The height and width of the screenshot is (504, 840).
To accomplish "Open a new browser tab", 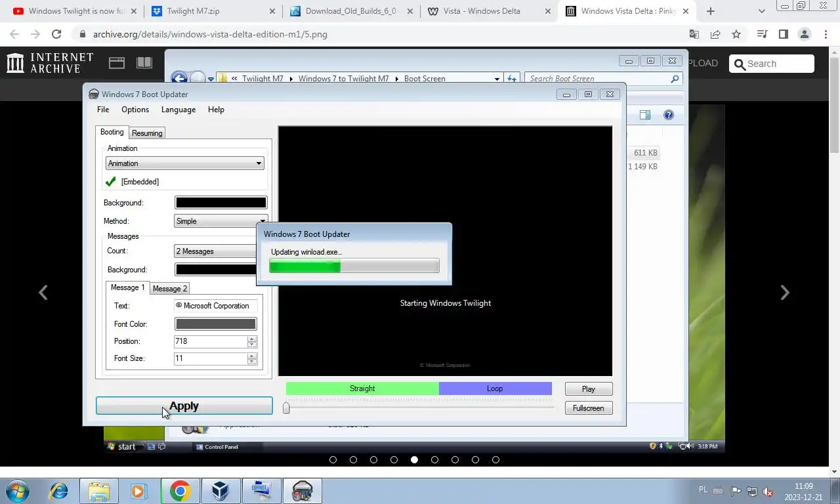I will pyautogui.click(x=710, y=11).
